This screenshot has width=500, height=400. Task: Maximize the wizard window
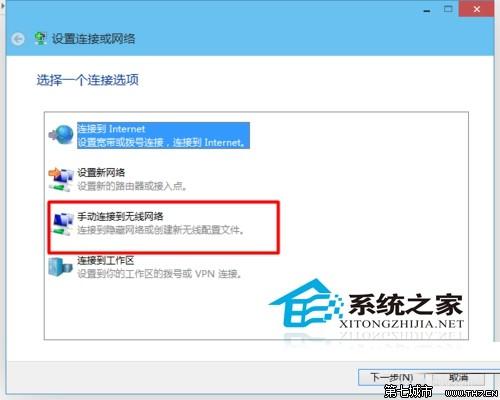[x=448, y=9]
